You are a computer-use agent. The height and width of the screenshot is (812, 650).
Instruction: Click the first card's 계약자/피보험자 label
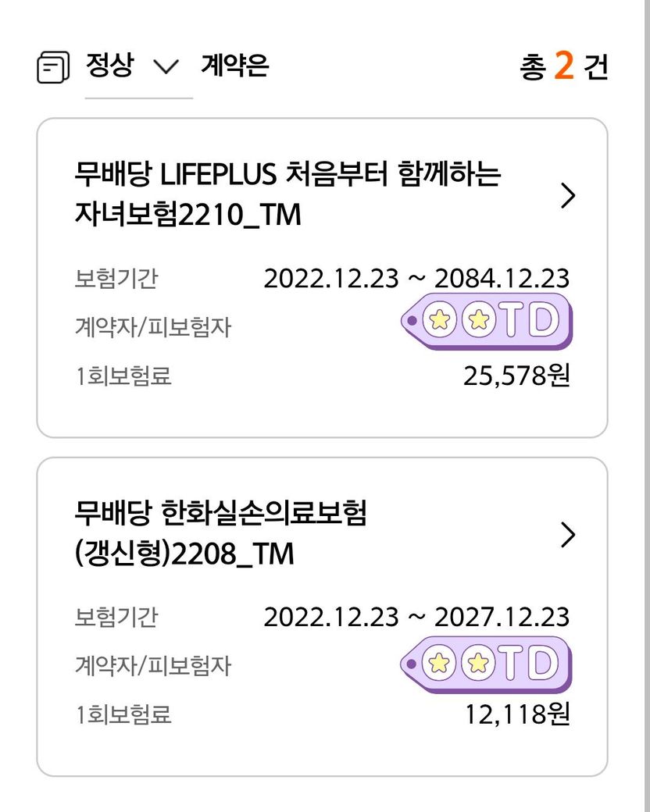click(x=153, y=327)
